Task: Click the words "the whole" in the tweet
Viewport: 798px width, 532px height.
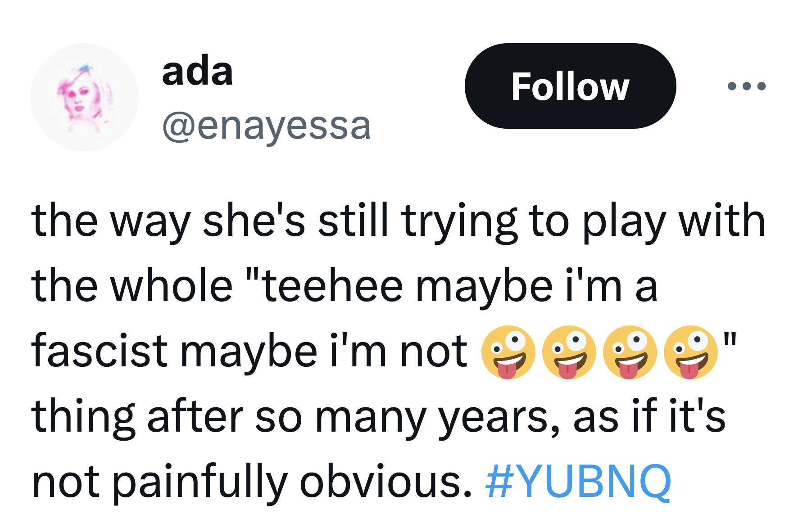Action: [x=131, y=286]
